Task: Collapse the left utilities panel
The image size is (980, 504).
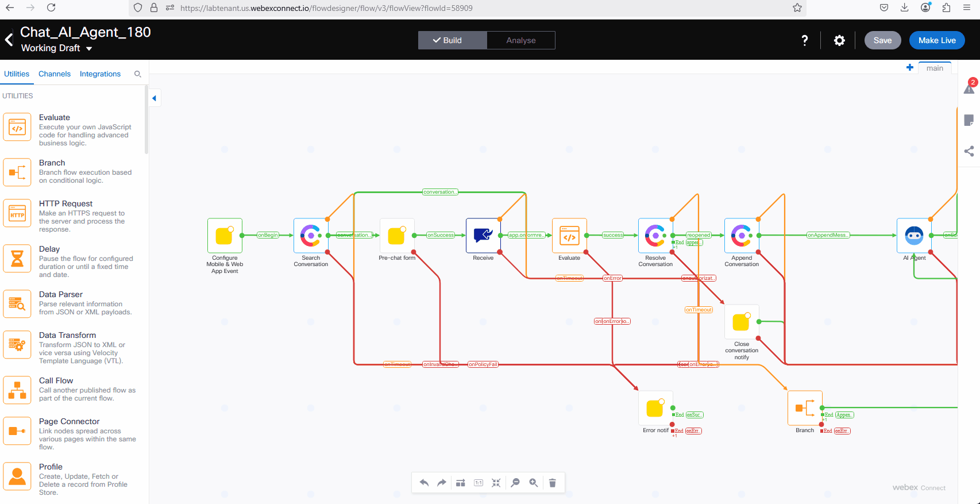Action: pos(154,98)
